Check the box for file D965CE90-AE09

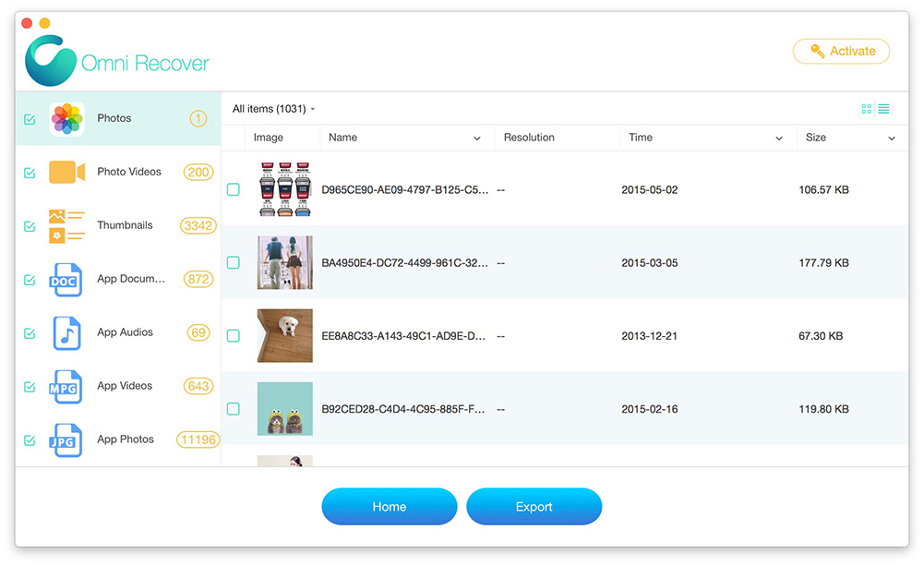coord(234,190)
